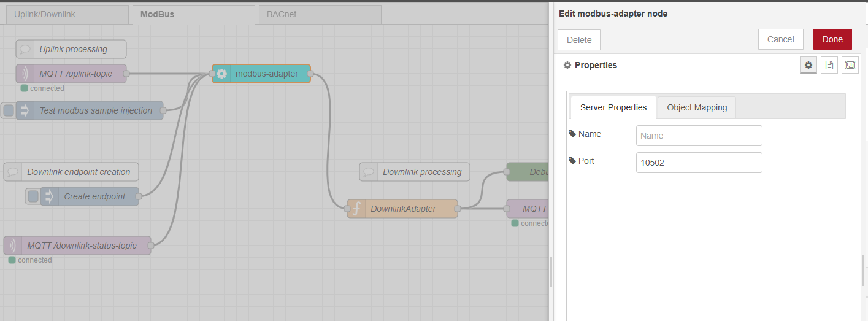The height and width of the screenshot is (321, 868).
Task: Click the Downlink processing comment icon
Action: coord(369,172)
